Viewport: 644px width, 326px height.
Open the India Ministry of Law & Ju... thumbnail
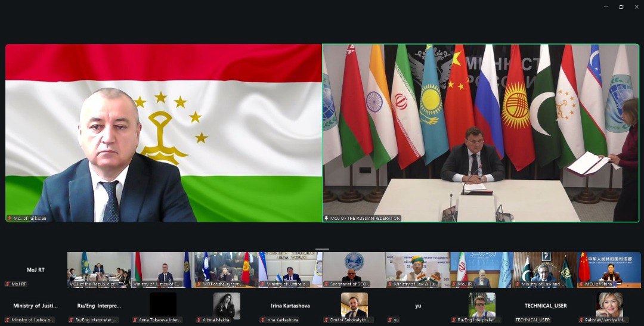[x=417, y=270]
